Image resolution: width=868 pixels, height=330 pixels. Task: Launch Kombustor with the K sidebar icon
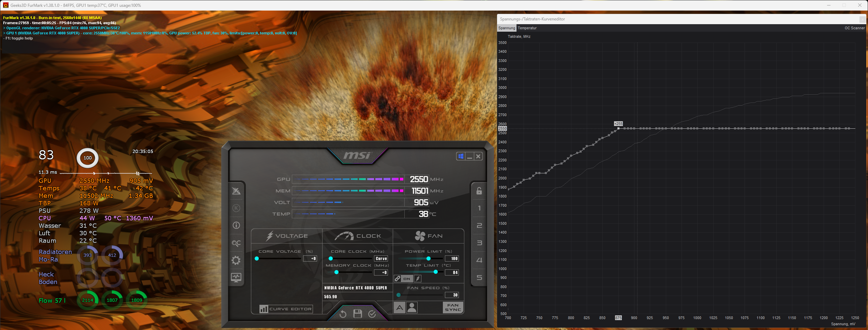click(x=236, y=208)
